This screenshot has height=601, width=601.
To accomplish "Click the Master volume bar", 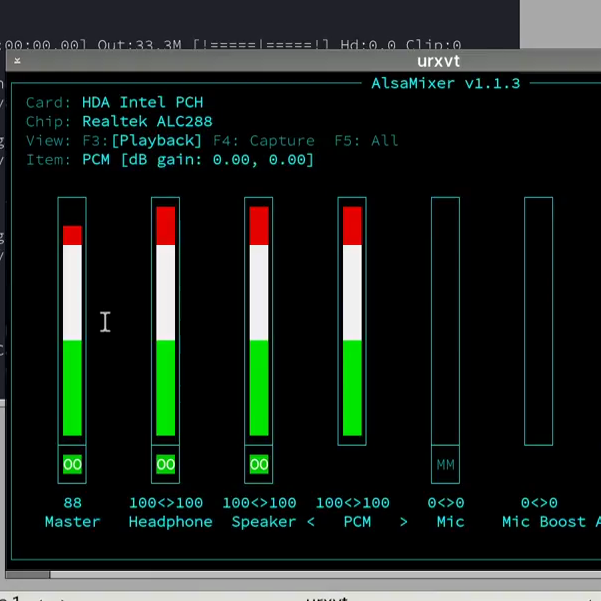I will pyautogui.click(x=72, y=320).
